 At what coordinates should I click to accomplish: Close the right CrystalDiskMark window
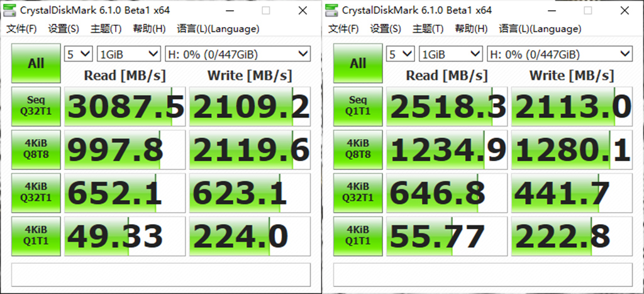[625, 11]
